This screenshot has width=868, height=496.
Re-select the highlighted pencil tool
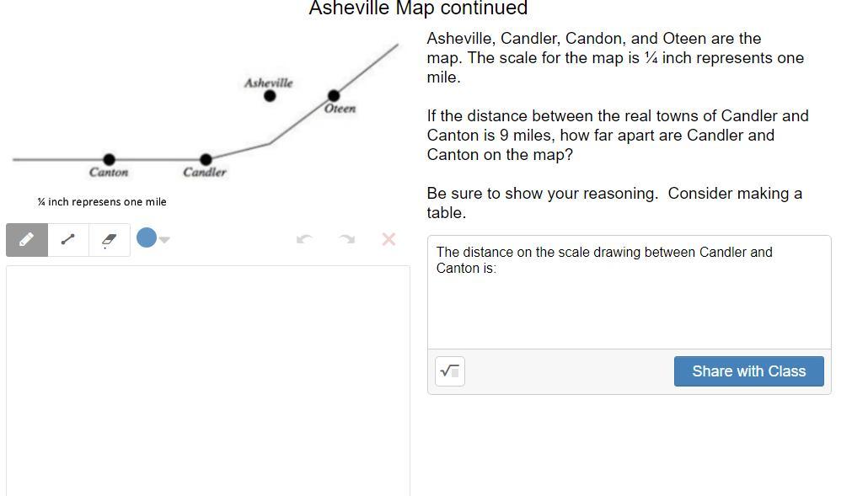[26, 239]
